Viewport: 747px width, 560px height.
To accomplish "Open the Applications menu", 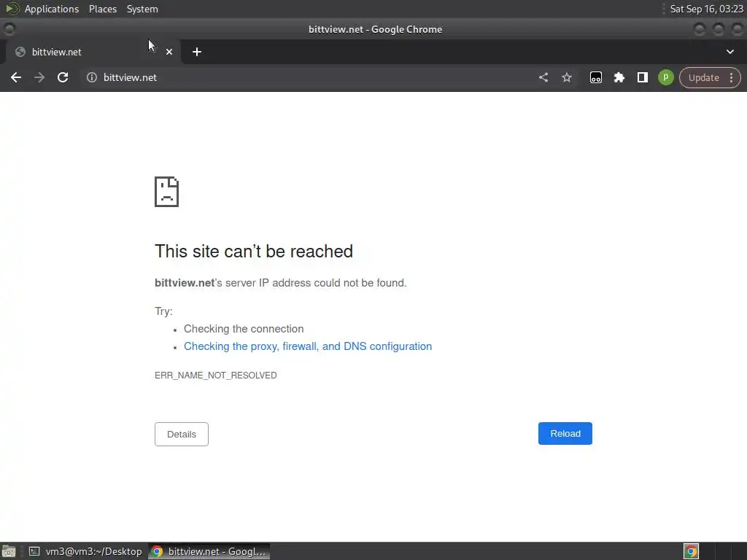I will click(52, 9).
